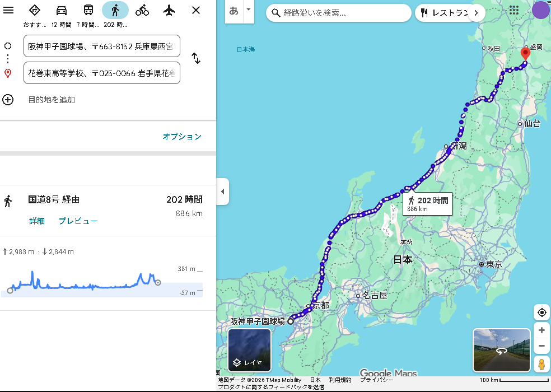Select public transit travel mode
Image resolution: width=551 pixels, height=392 pixels.
pyautogui.click(x=88, y=10)
